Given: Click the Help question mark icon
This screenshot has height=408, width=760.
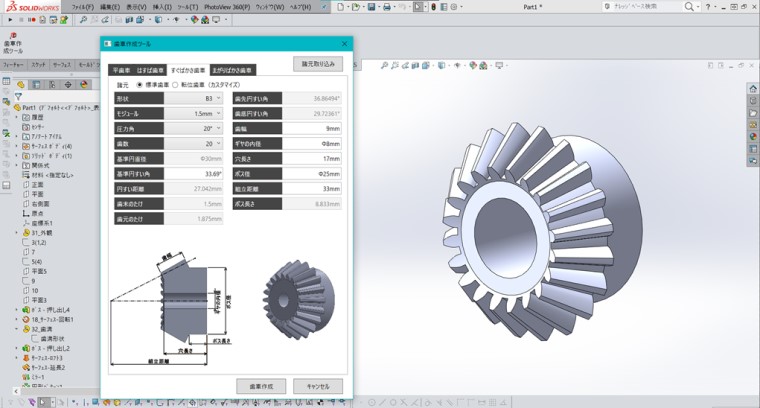Looking at the screenshot, I should tap(708, 7).
